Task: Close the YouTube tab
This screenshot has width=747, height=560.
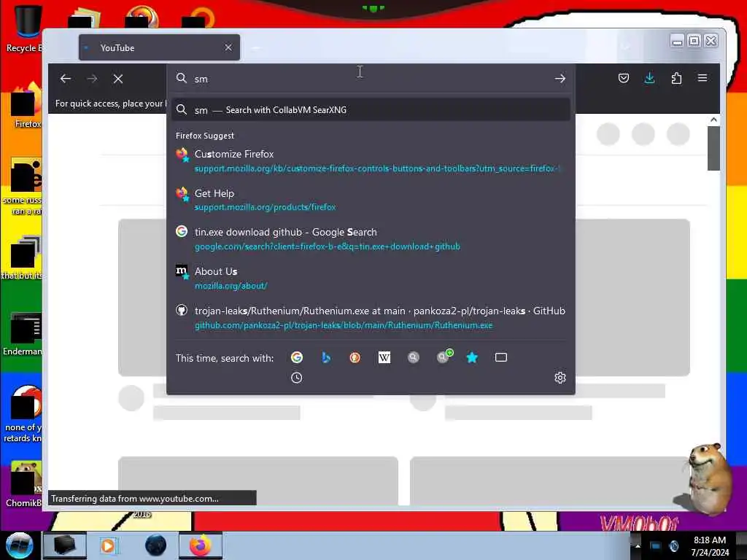Action: click(x=228, y=47)
